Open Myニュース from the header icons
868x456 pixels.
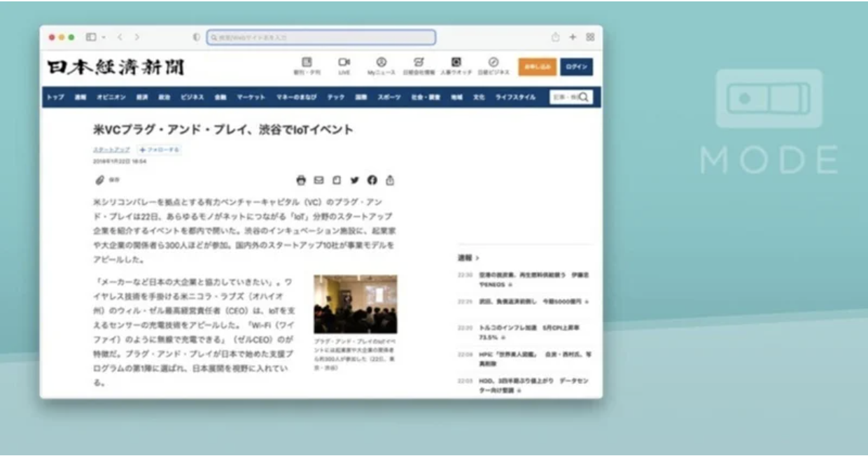pyautogui.click(x=381, y=63)
